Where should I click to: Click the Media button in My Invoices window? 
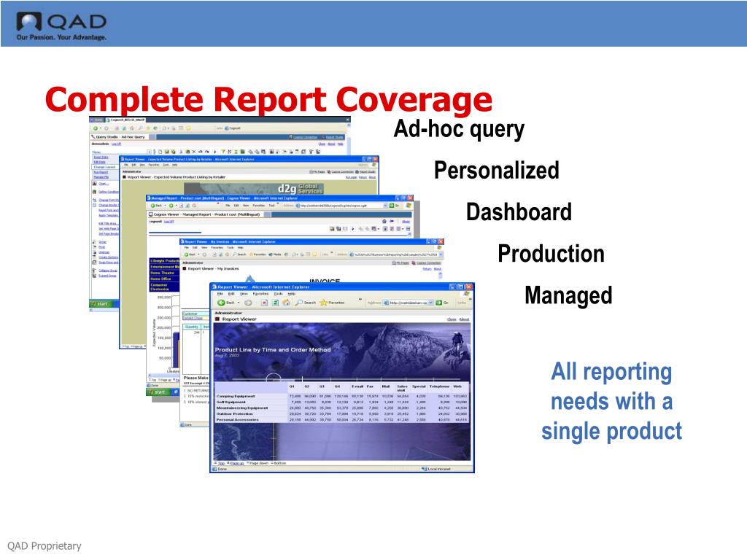(274, 254)
